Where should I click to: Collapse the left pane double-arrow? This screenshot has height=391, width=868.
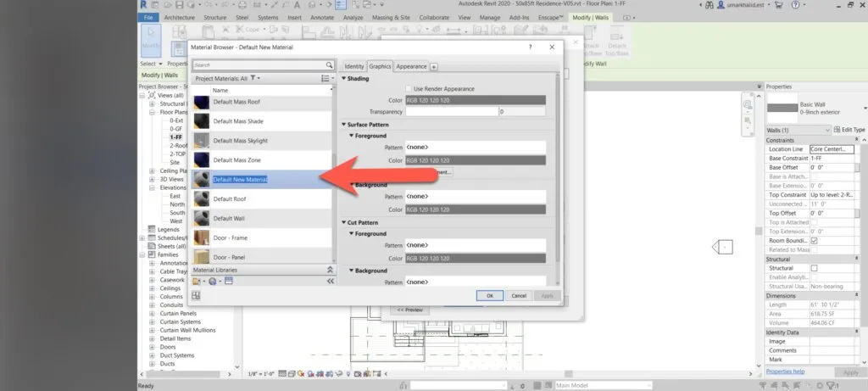331,282
